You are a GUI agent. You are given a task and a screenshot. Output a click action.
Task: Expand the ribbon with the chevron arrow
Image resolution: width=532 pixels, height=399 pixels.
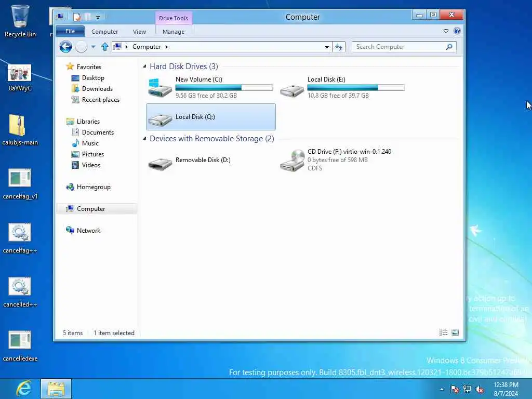click(446, 31)
